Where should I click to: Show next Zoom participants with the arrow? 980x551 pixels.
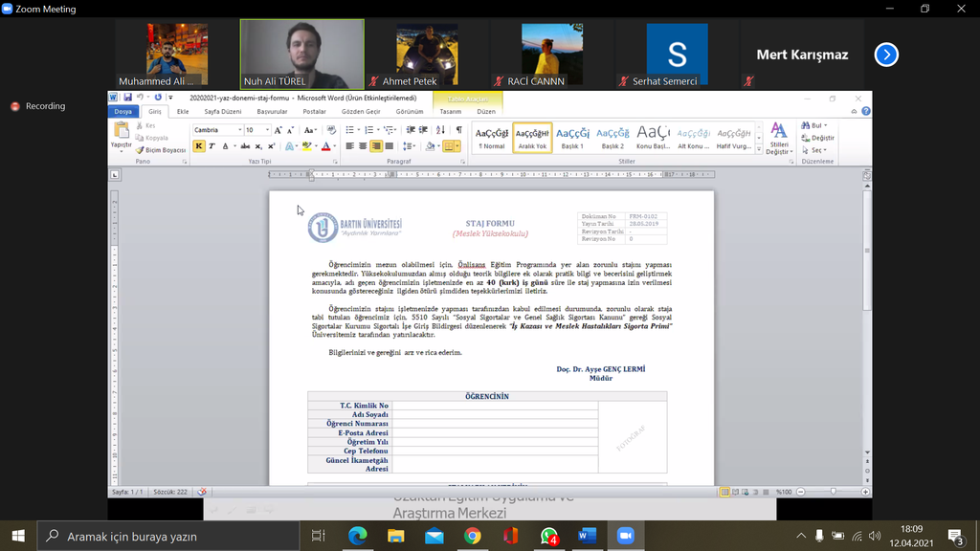point(886,55)
